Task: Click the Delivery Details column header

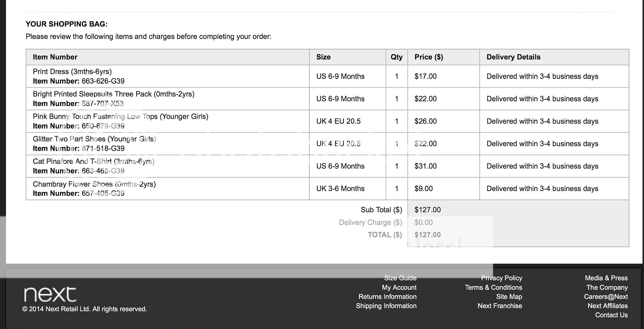Action: click(513, 57)
